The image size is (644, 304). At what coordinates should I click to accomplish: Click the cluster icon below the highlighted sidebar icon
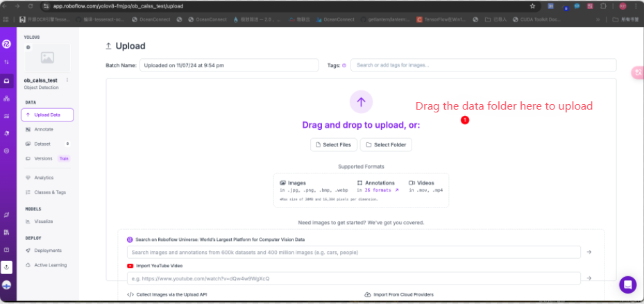(6, 99)
